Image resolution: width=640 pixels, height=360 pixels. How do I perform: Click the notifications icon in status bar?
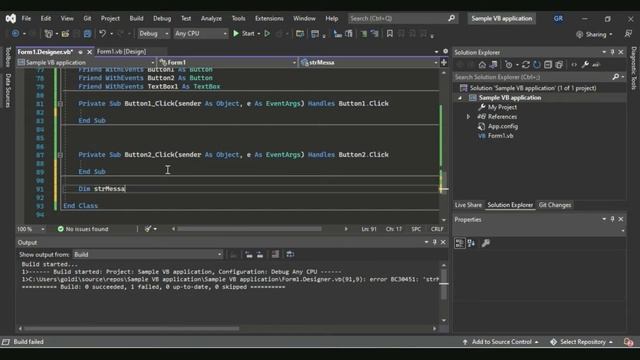pyautogui.click(x=628, y=342)
